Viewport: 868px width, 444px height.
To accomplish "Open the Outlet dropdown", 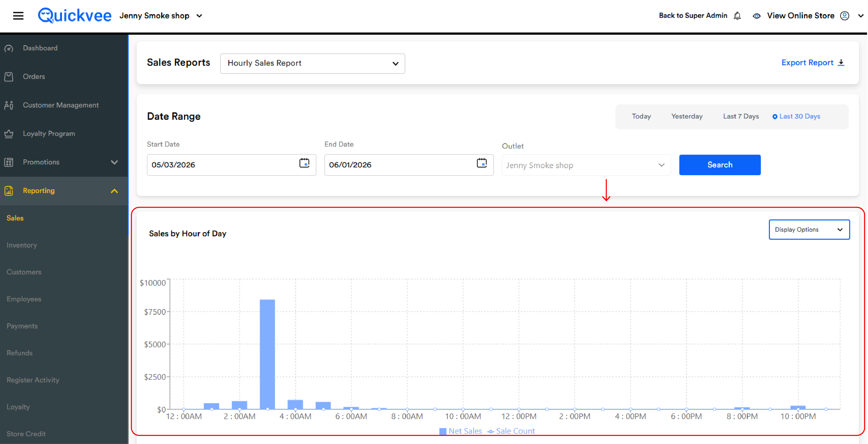I will 586,165.
